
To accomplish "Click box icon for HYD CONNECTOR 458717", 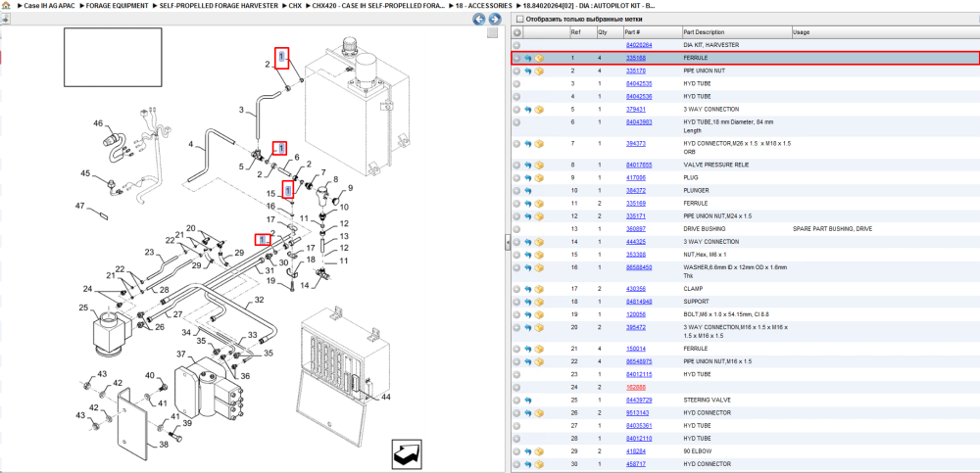I will [x=539, y=465].
